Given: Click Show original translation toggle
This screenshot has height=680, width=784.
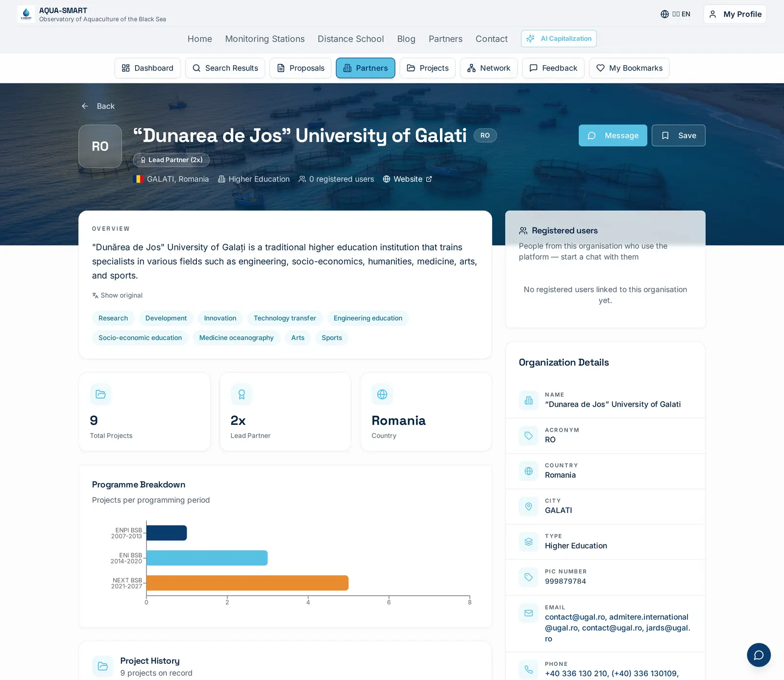Looking at the screenshot, I should [117, 295].
